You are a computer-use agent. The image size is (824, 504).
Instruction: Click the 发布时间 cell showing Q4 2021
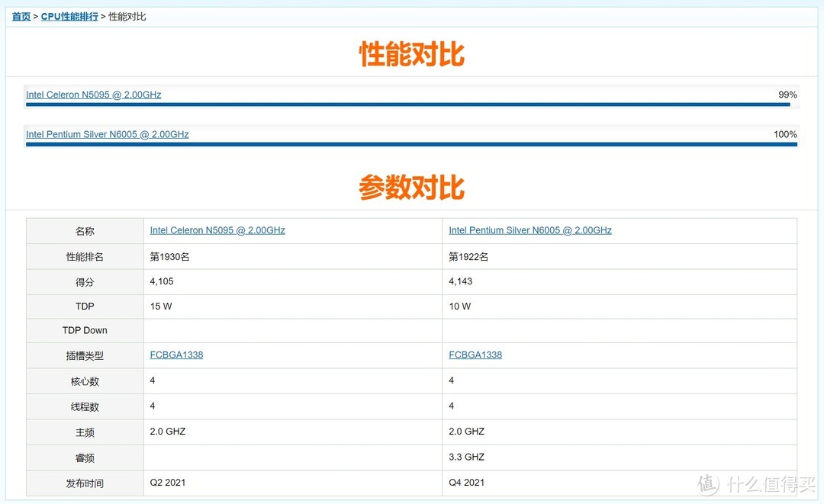click(465, 482)
